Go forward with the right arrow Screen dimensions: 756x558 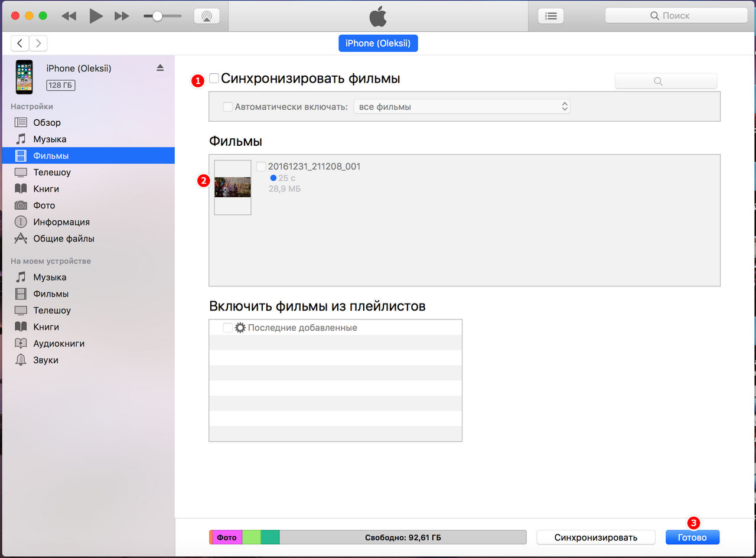point(38,43)
